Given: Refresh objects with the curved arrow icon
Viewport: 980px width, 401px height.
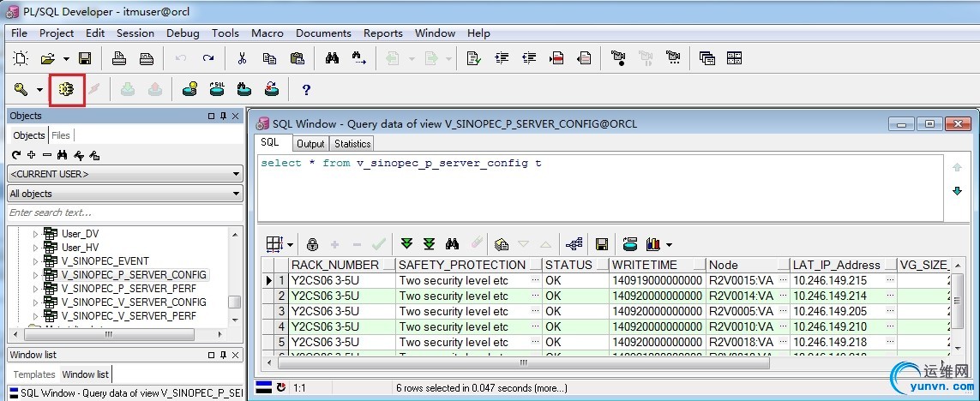Looking at the screenshot, I should 17,156.
